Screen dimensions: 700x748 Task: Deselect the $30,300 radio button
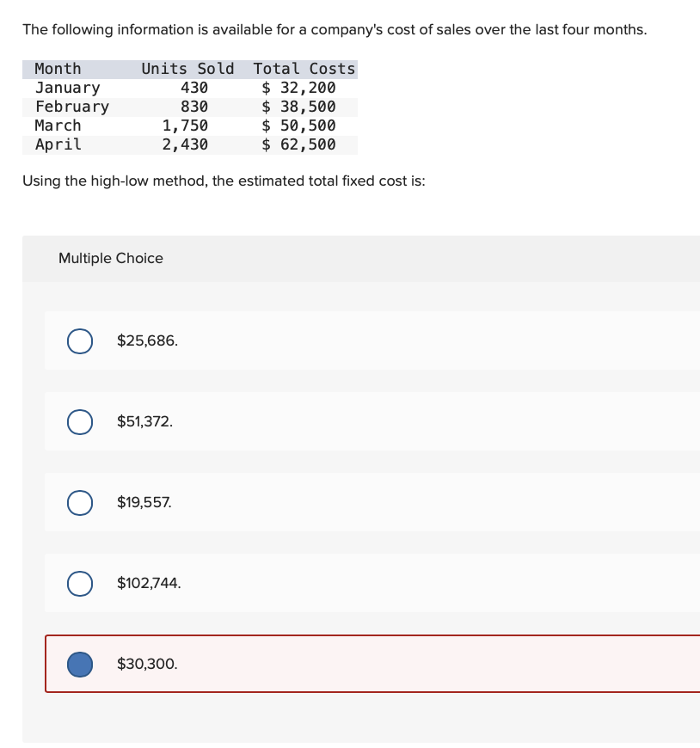(79, 664)
